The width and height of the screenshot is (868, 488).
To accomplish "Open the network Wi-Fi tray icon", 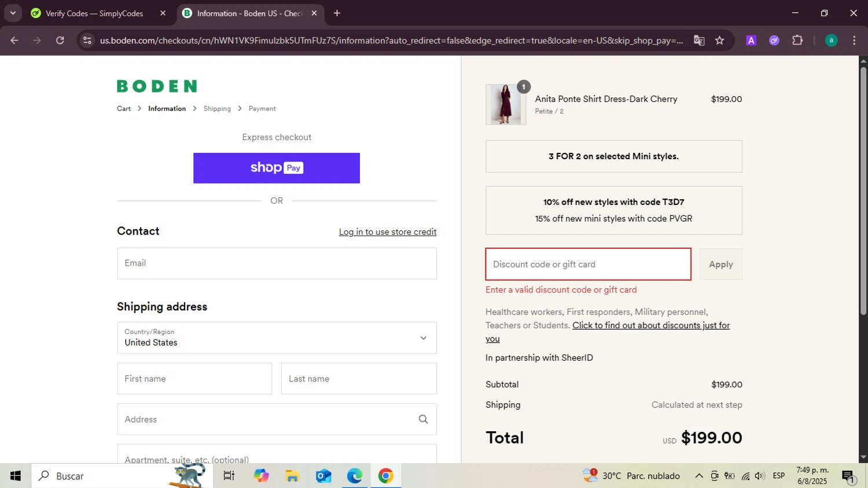I will (745, 476).
